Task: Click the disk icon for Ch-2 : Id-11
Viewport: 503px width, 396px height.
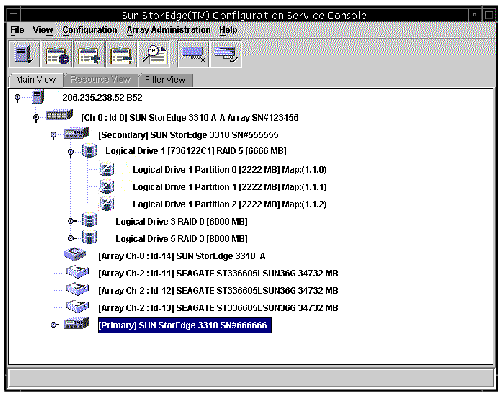Action: point(77,272)
